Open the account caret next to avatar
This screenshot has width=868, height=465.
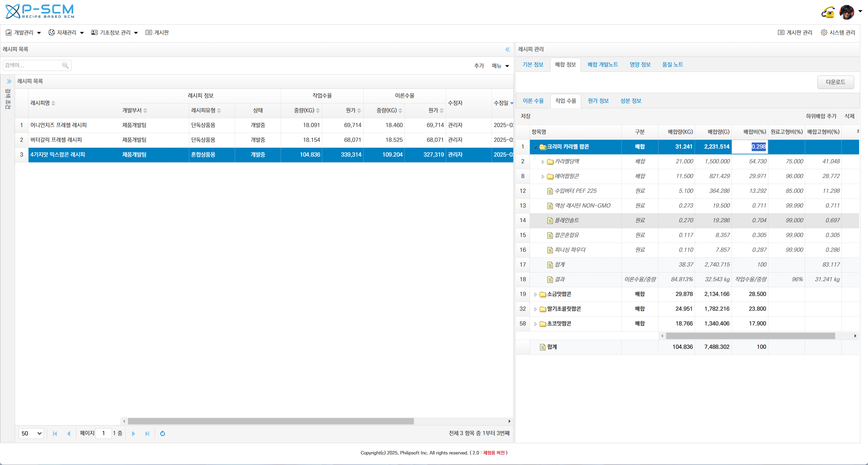tap(860, 11)
